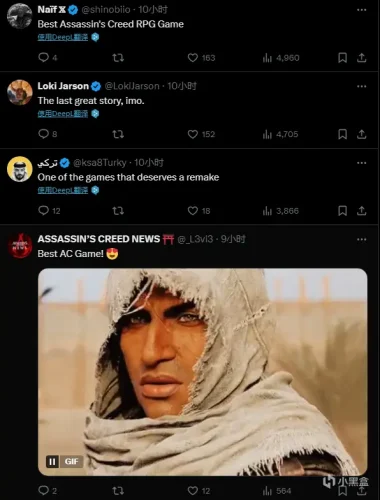The image size is (380, 500).
Task: Pause the playing GIF
Action: pyautogui.click(x=52, y=462)
